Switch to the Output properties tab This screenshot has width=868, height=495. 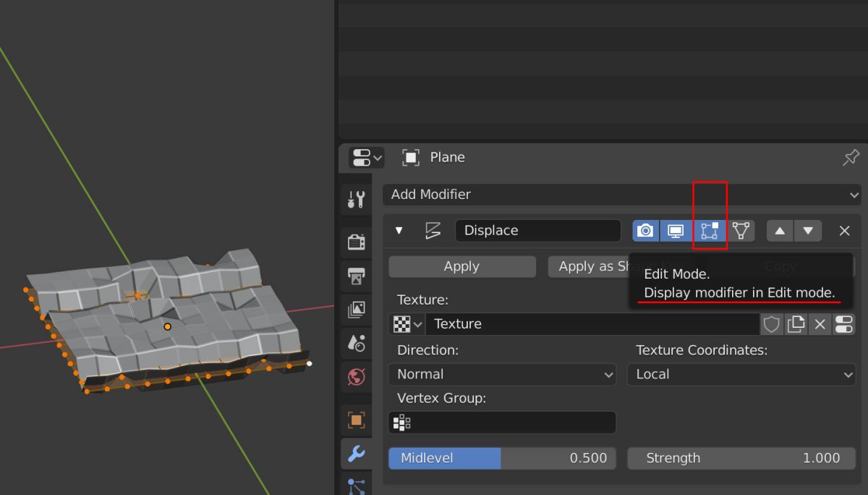[x=356, y=276]
